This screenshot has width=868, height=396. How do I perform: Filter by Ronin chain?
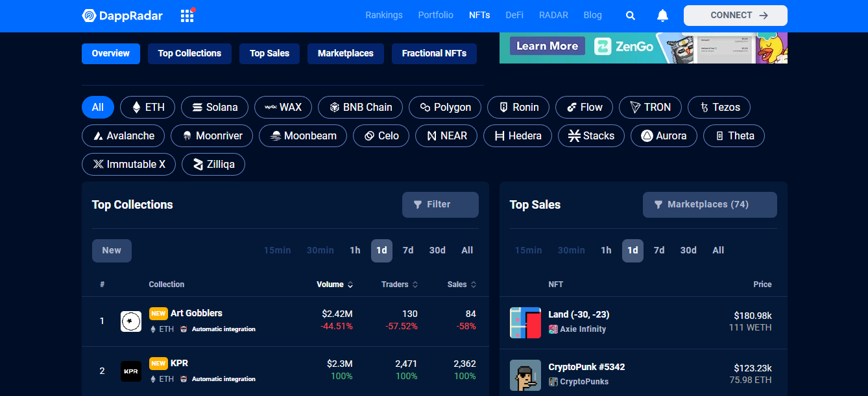[x=518, y=107]
